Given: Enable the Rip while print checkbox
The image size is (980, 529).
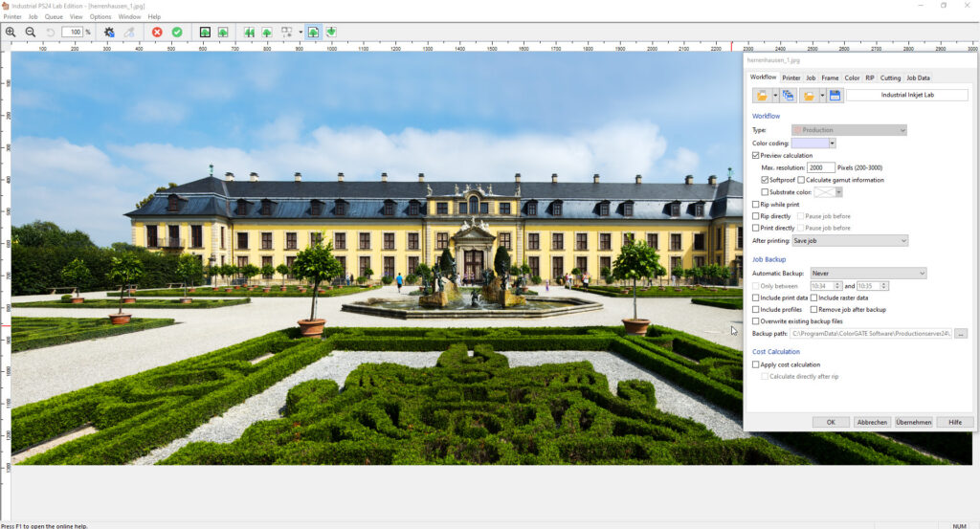Looking at the screenshot, I should [756, 204].
